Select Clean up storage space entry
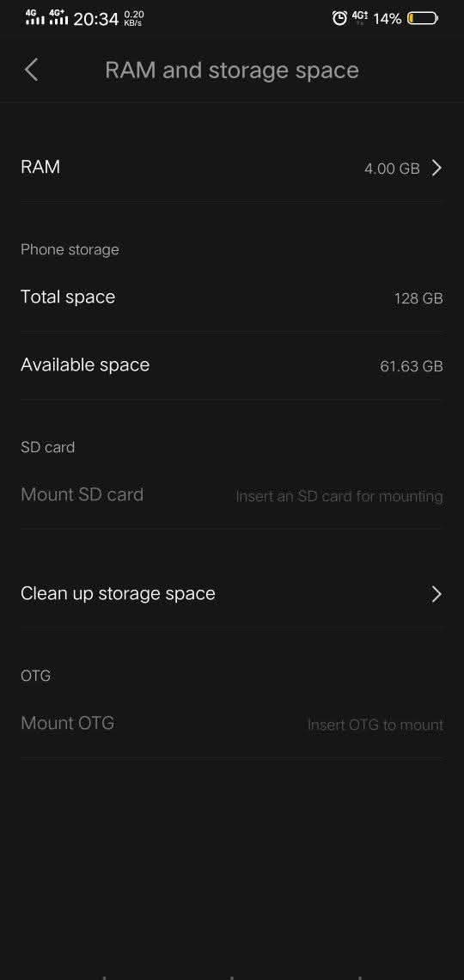Screen dimensions: 464x980 (232, 594)
